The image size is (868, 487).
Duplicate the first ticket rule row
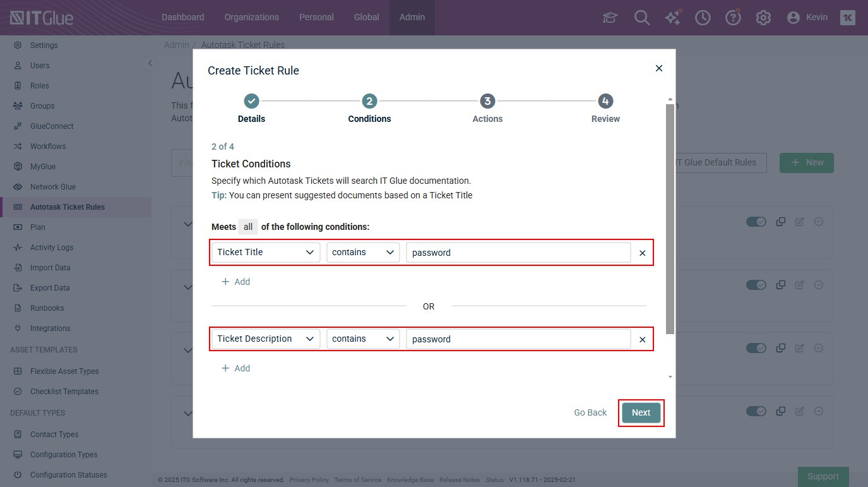click(781, 222)
